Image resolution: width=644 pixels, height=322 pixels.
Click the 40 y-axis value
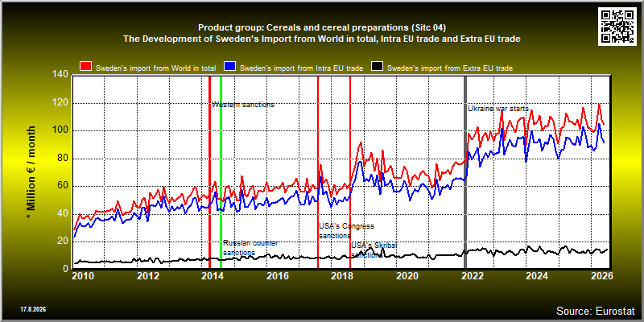point(63,214)
